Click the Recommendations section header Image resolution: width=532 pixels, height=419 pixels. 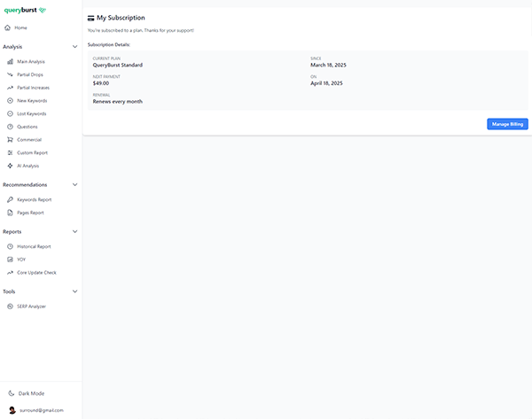coord(25,185)
